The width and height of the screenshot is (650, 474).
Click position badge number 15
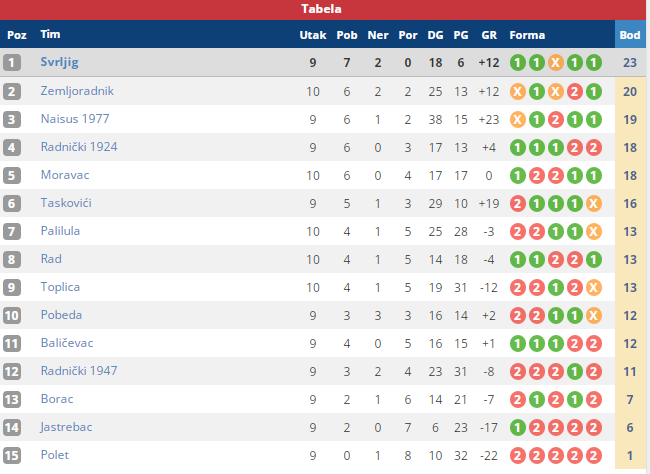click(x=12, y=455)
